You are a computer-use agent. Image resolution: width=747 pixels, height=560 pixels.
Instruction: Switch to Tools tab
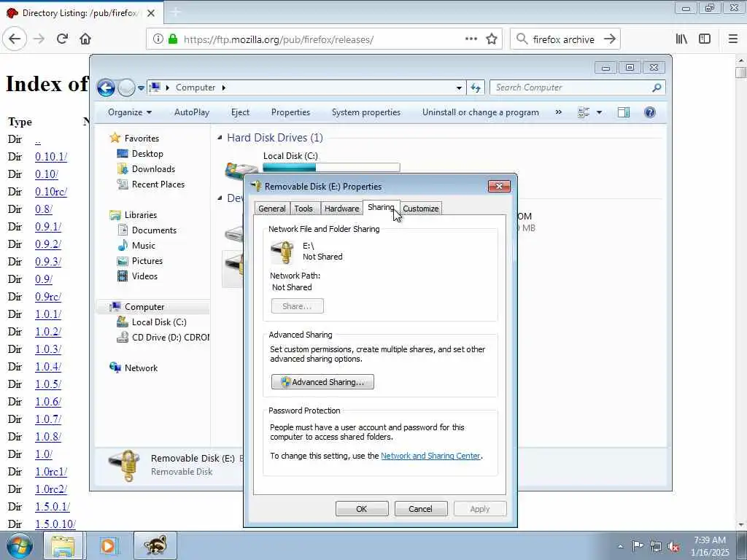pyautogui.click(x=303, y=209)
